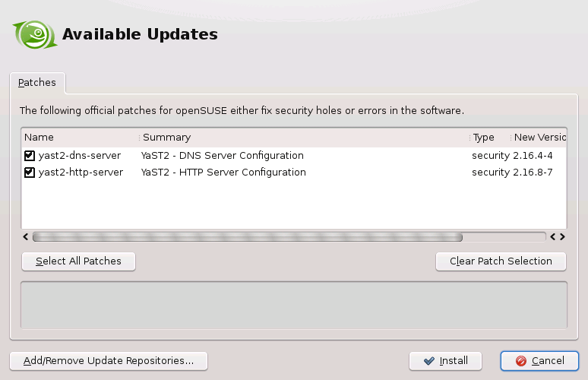Click security type of yast2-http-server row
The height and width of the screenshot is (380, 588).
(491, 173)
